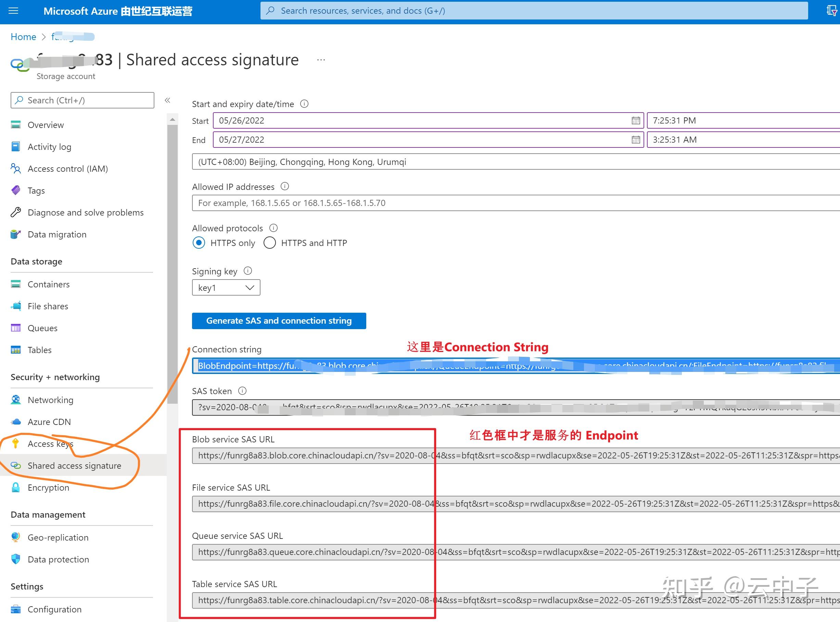The image size is (840, 622).
Task: Open the Geo-replication page
Action: (x=58, y=537)
